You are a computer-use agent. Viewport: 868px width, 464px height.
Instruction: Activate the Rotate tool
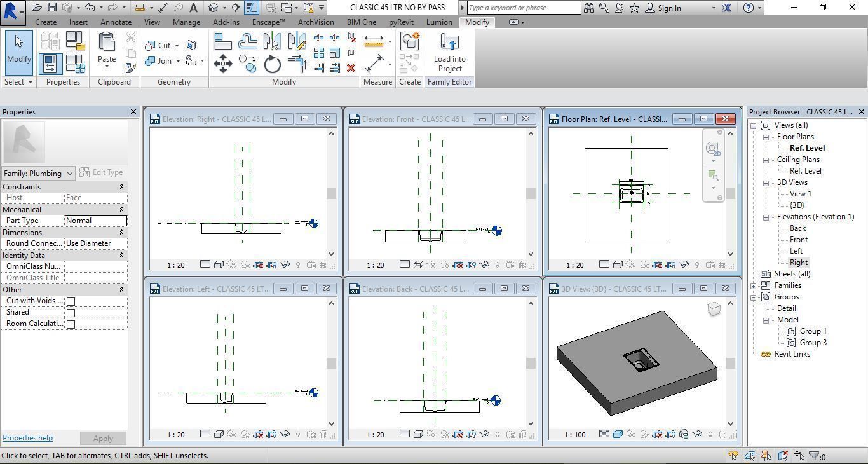(272, 64)
